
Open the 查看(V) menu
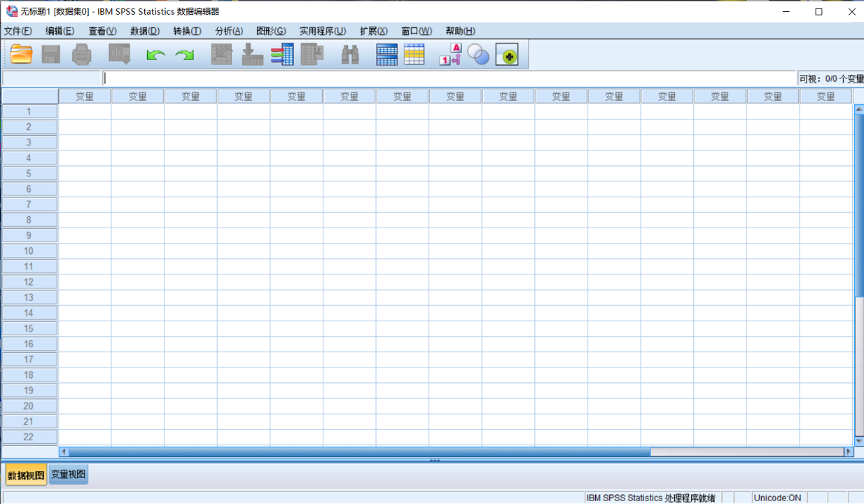pos(102,31)
